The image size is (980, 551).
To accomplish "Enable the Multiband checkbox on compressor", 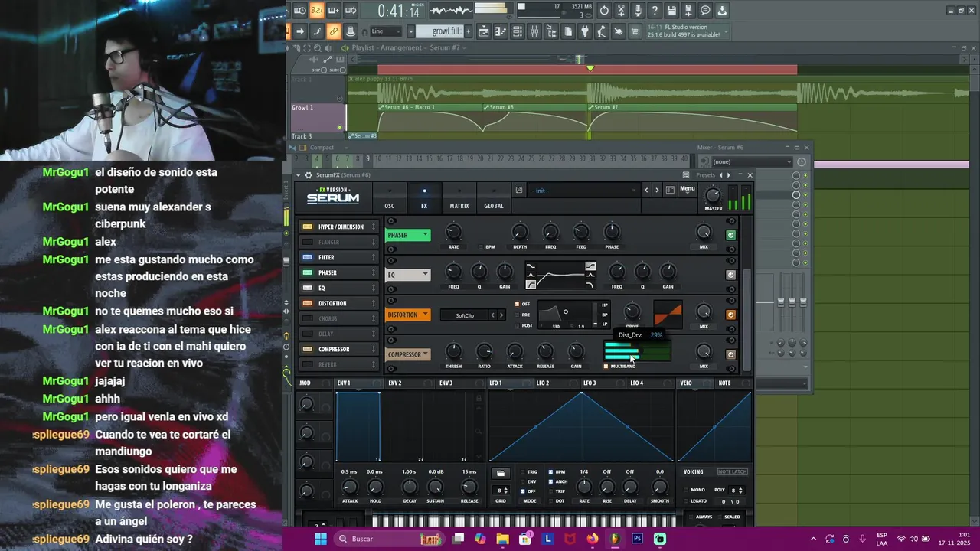I will pyautogui.click(x=606, y=367).
